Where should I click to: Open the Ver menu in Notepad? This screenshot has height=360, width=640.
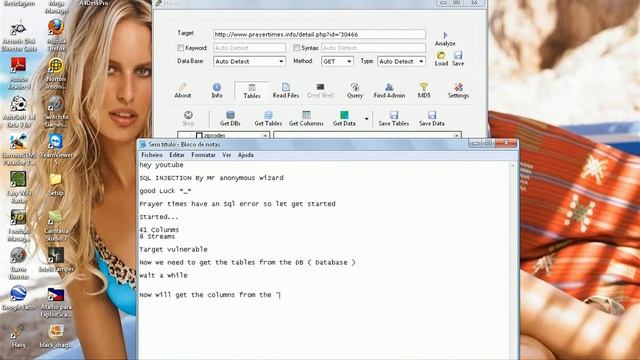click(x=227, y=155)
